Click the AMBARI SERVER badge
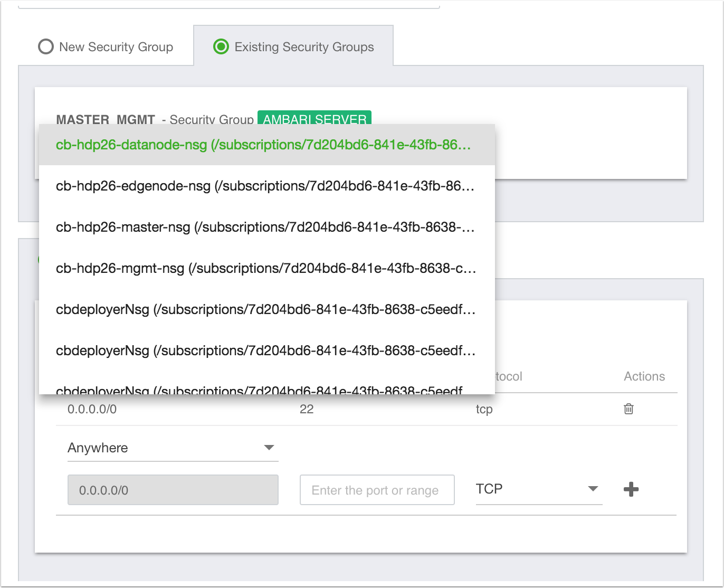Screen dimensions: 724x588 (315, 119)
